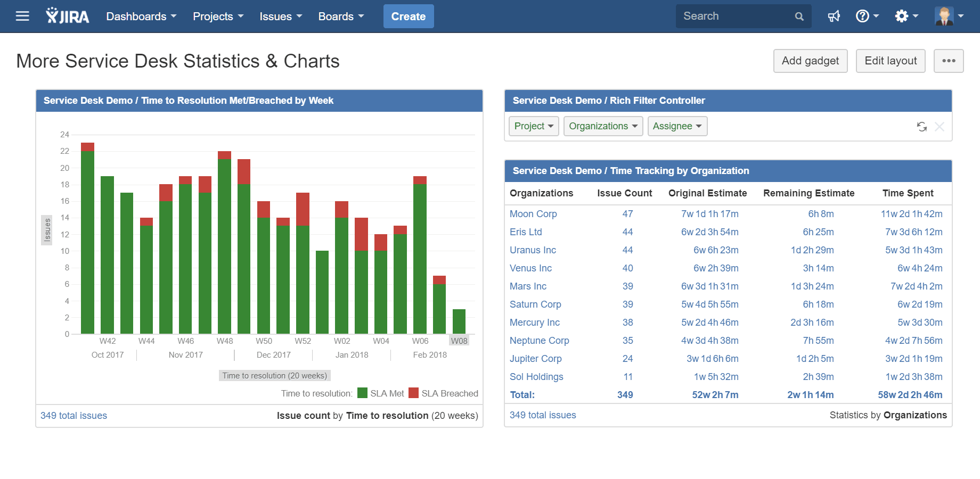Click the search magnifier icon

point(799,16)
